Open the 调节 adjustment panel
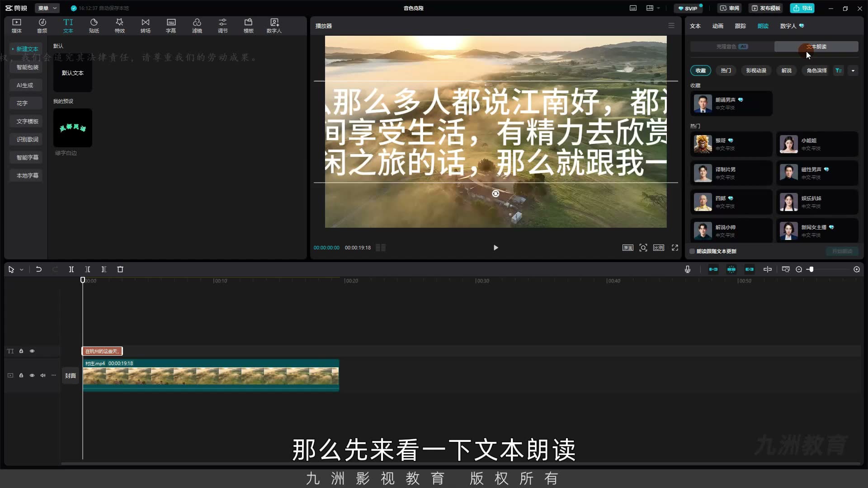Image resolution: width=868 pixels, height=488 pixels. [223, 26]
